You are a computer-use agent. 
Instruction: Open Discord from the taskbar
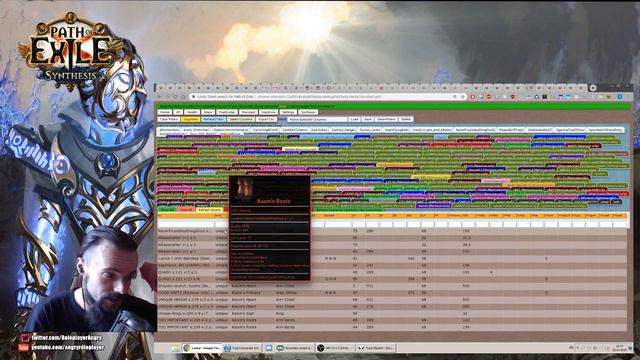(269, 348)
